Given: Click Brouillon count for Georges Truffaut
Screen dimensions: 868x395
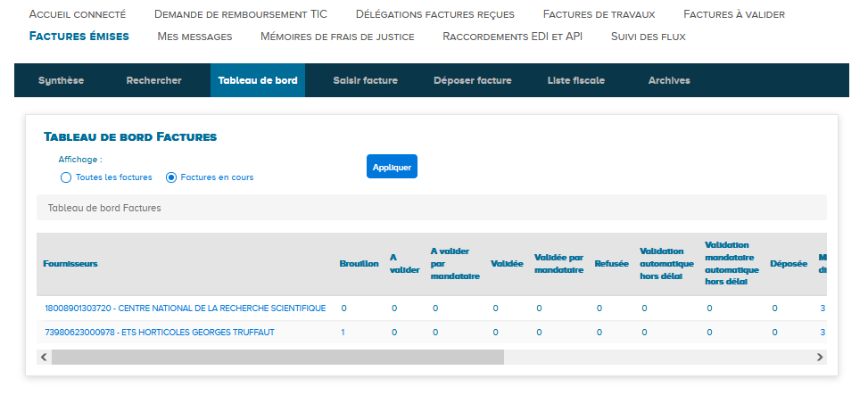Looking at the screenshot, I should coord(343,333).
